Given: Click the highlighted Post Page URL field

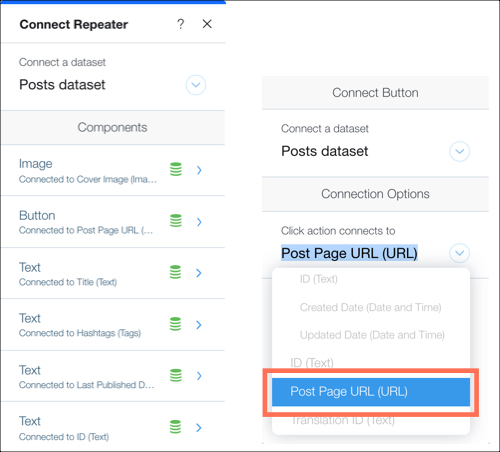Looking at the screenshot, I should tap(349, 253).
